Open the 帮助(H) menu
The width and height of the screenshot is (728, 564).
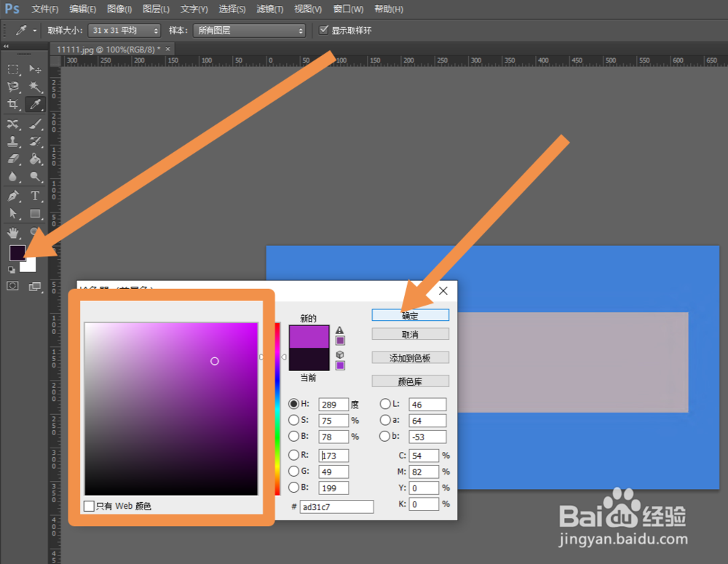[389, 9]
